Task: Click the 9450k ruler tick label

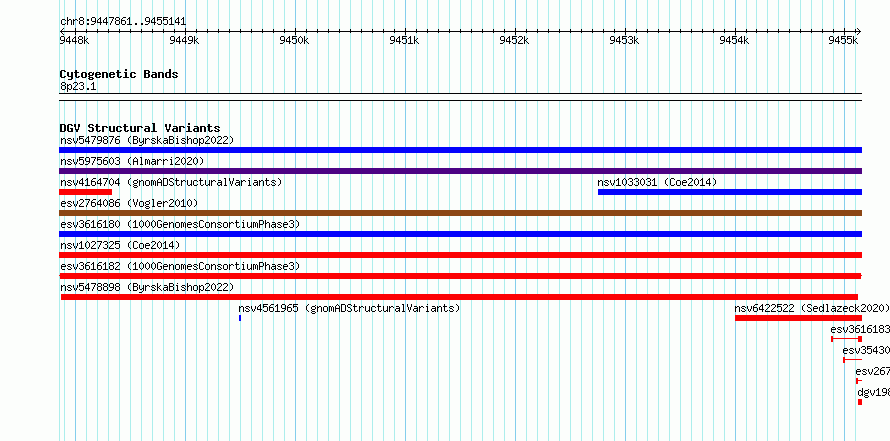Action: pos(295,40)
